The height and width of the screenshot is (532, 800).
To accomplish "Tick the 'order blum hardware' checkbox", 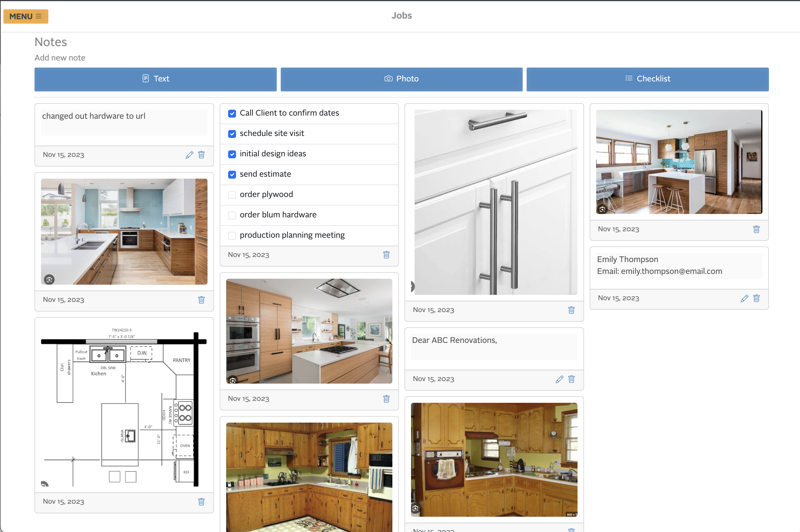I will tap(232, 215).
